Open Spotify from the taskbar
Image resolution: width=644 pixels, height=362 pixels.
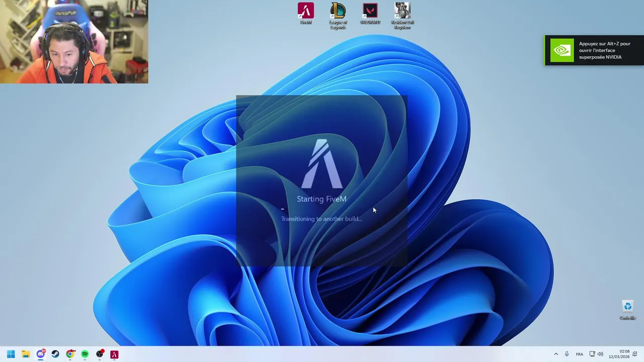[85, 354]
